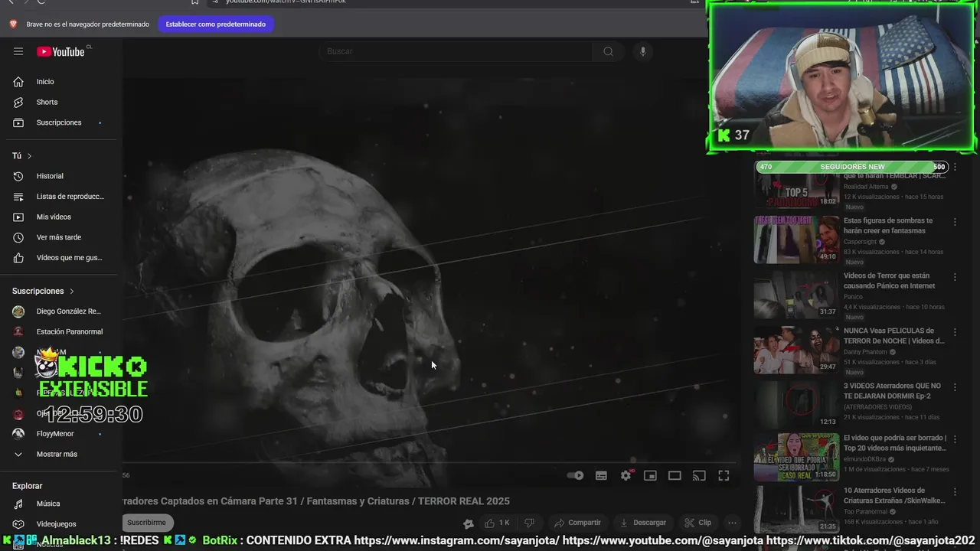
Task: Expand the Suscripciones section heading
Action: (x=44, y=291)
